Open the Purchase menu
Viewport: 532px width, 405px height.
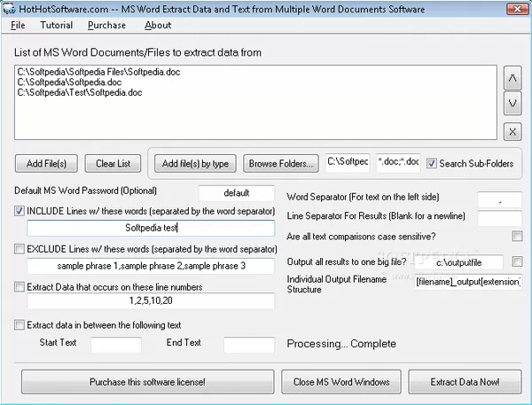click(106, 26)
